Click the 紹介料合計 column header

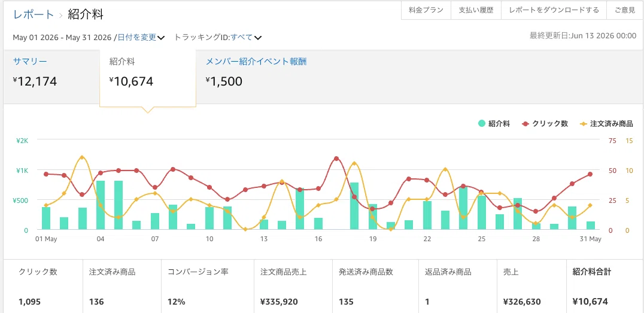[591, 272]
